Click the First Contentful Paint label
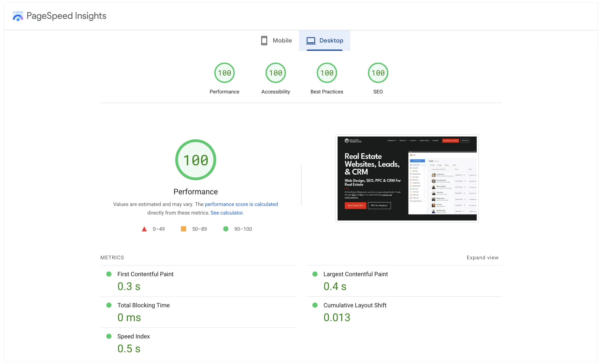Image resolution: width=602 pixels, height=364 pixels. click(x=145, y=274)
